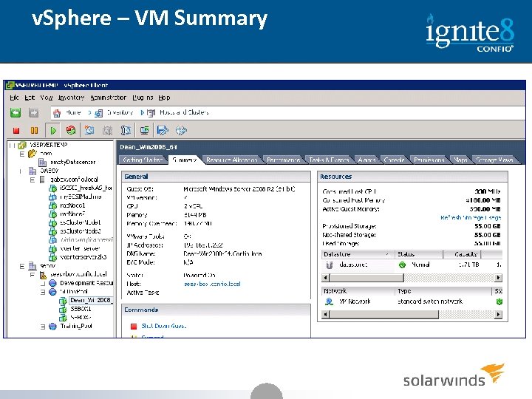Screen dimensions: 532x399
Task: Open the Storage Views tab
Action: [494, 160]
